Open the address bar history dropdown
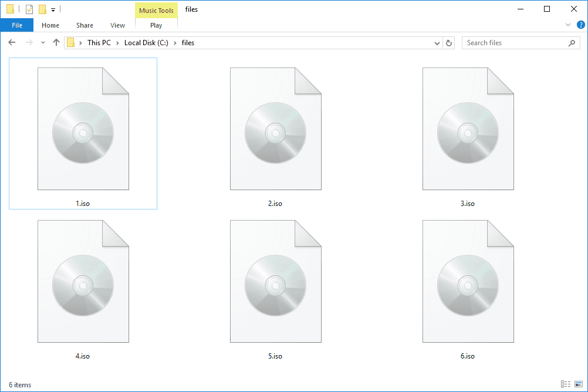Screen dimensions: 588x392 [436, 42]
